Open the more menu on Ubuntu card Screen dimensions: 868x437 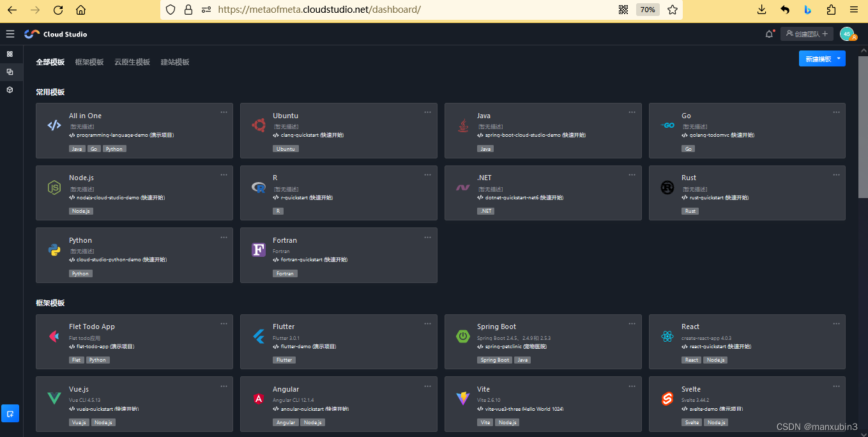pyautogui.click(x=428, y=112)
